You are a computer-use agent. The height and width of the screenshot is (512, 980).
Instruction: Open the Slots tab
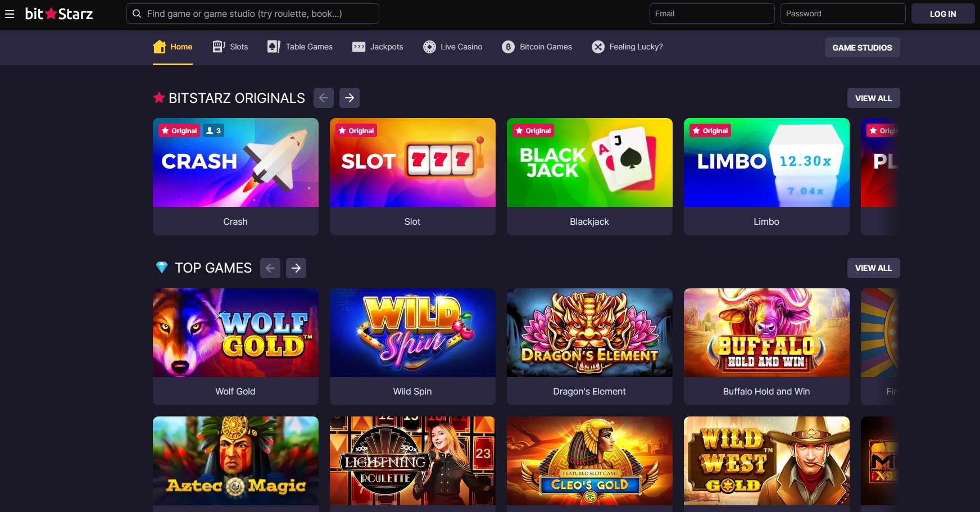(x=230, y=47)
